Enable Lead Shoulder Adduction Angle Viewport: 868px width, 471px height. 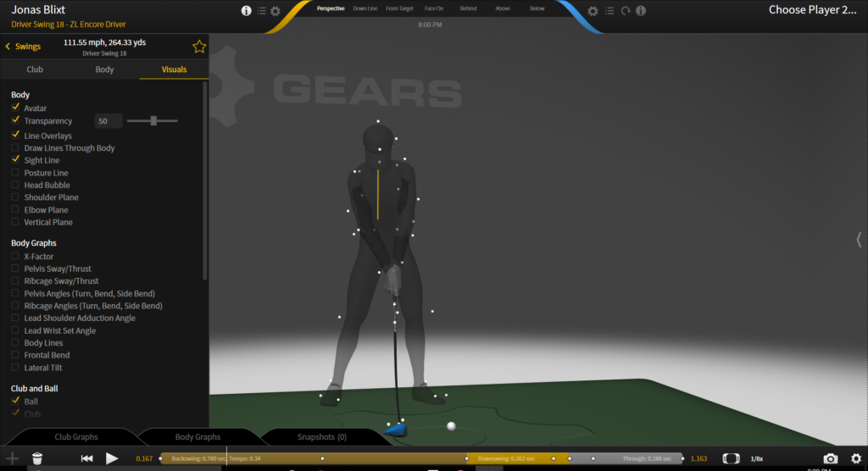[15, 318]
